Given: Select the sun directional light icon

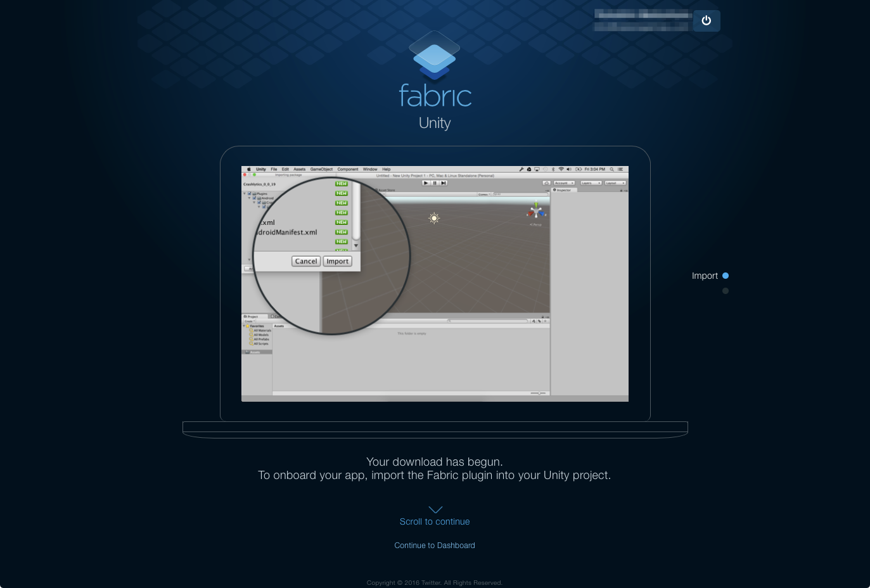Looking at the screenshot, I should coord(434,218).
